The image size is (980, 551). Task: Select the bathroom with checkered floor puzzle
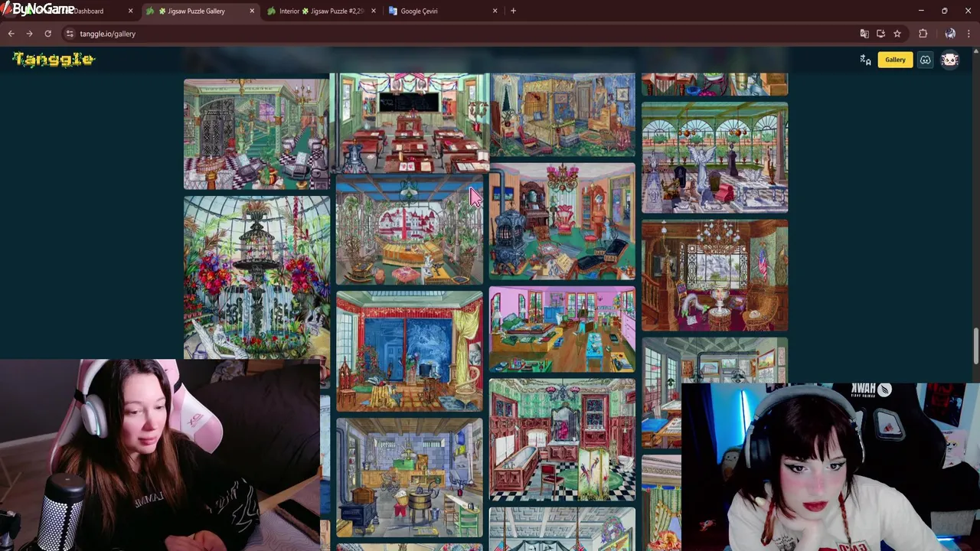[563, 439]
